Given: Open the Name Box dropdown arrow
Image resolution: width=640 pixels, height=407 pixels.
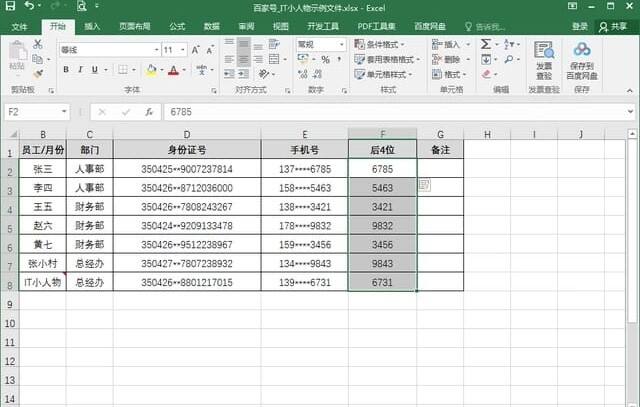Looking at the screenshot, I should (x=64, y=112).
